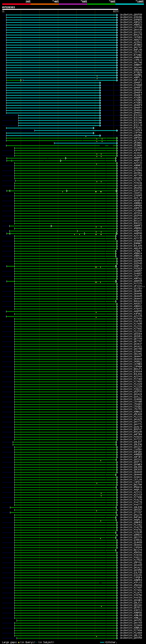This screenshot has height=644, width=146.
Task: Open the UniRef100_Q946F1 hit label
Action: coord(131,82)
